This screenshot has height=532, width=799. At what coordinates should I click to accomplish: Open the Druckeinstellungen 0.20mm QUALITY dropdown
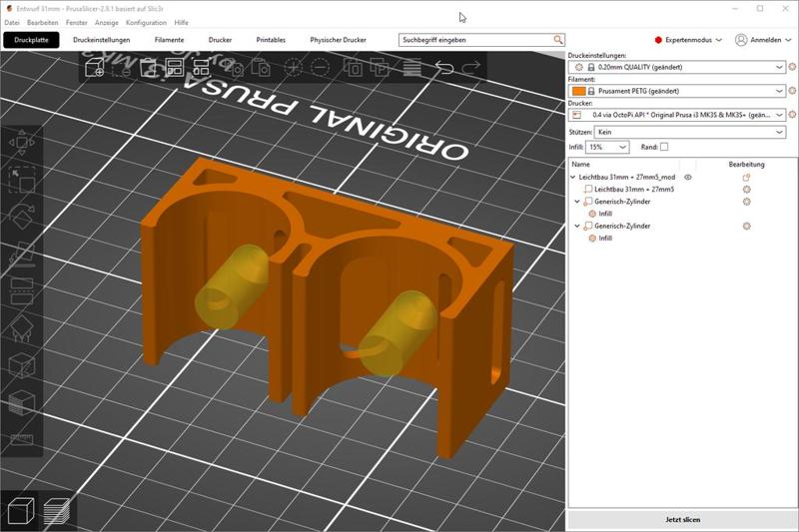click(677, 67)
